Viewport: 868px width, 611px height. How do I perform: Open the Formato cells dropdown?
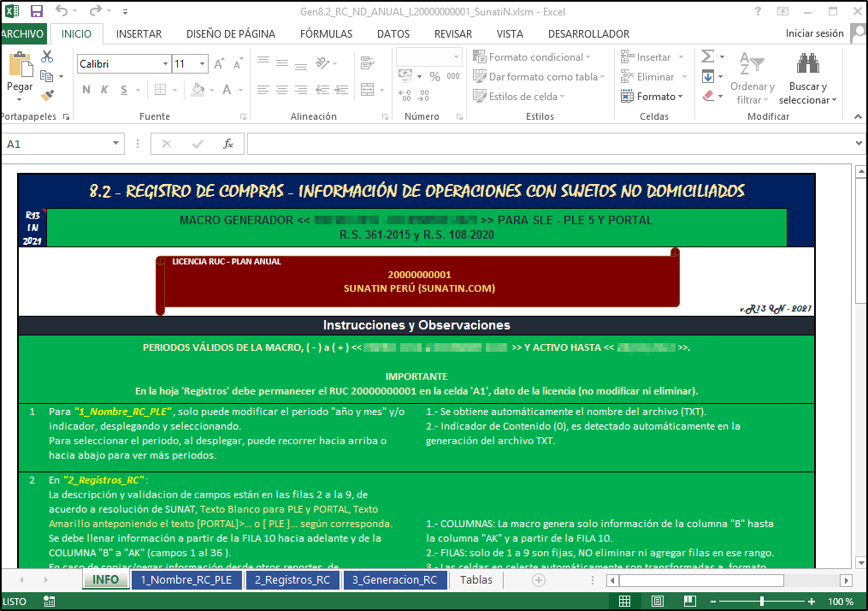click(658, 97)
